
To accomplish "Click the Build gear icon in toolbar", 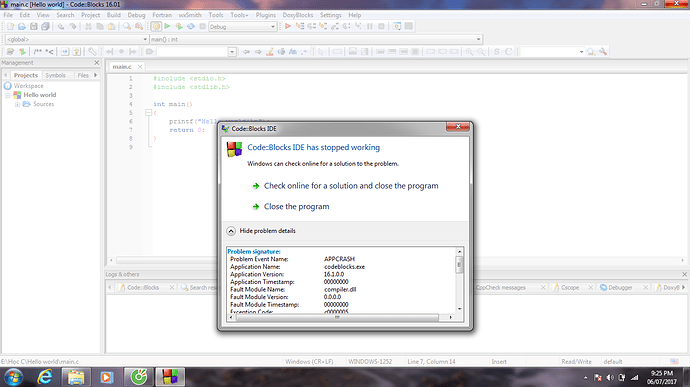I will [156, 26].
